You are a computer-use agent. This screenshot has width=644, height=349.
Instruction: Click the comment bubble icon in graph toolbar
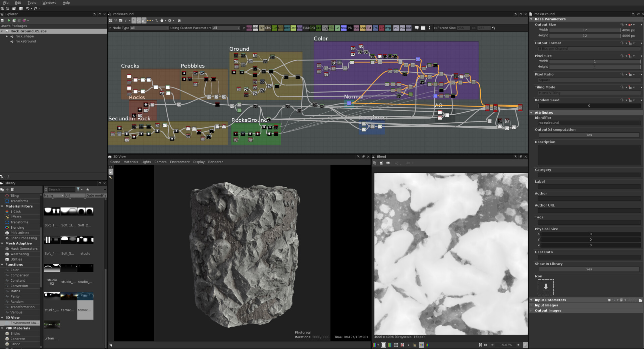[417, 28]
